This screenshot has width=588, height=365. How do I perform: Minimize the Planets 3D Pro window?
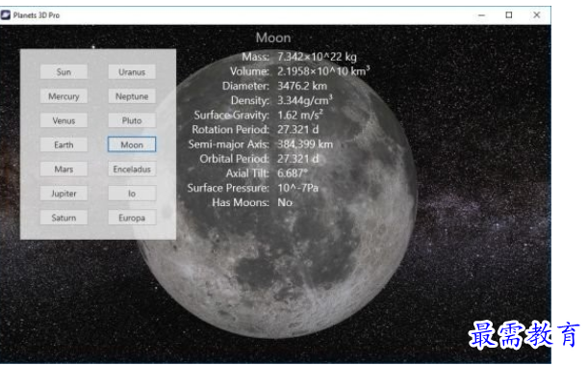point(482,15)
